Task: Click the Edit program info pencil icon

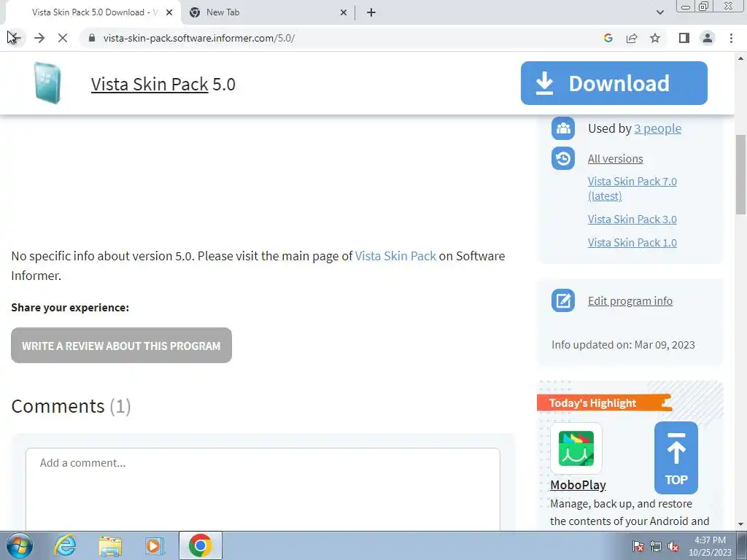Action: tap(563, 300)
